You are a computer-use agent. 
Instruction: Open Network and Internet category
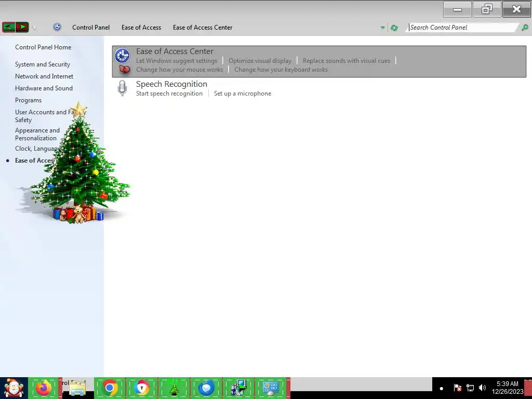coord(44,76)
